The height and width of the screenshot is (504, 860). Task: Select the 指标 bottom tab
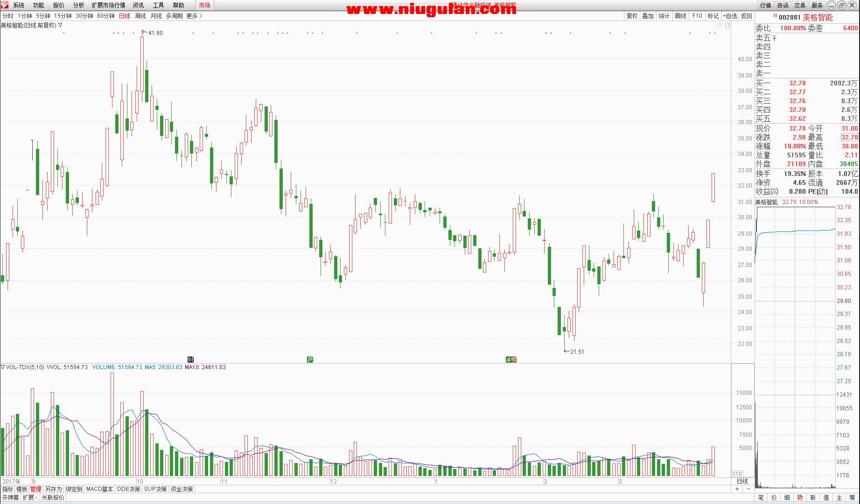point(8,490)
